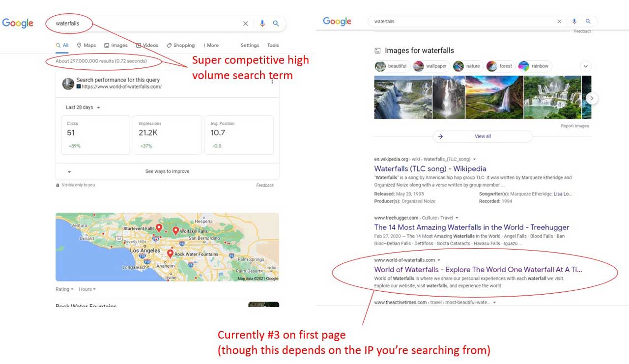Click the image icon beside Images for waterfalls
This screenshot has height=364, width=629.
(x=377, y=51)
